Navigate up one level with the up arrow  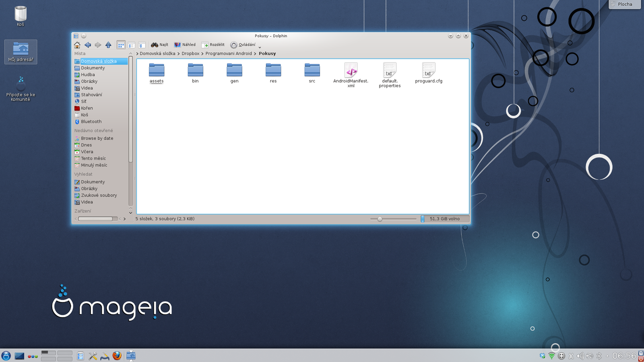pos(108,45)
